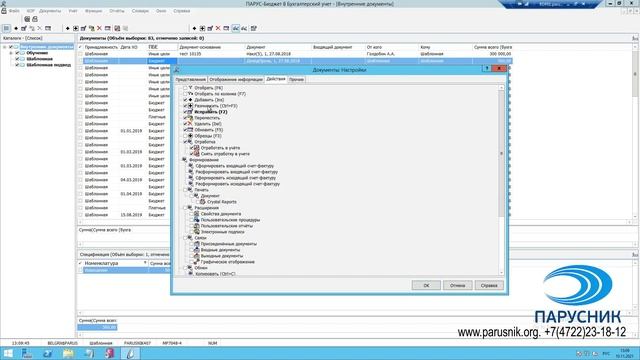
Task: Click the Электронные подписи icon
Action: [x=196, y=231]
